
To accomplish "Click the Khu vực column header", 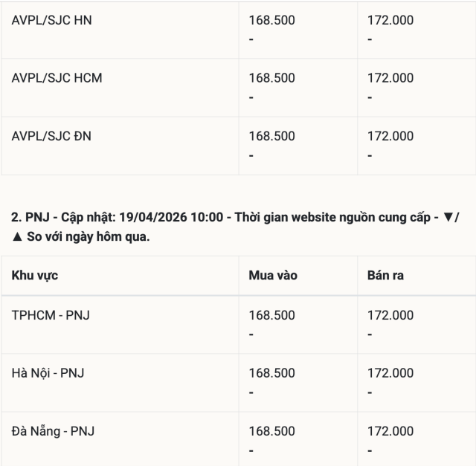I will (35, 276).
